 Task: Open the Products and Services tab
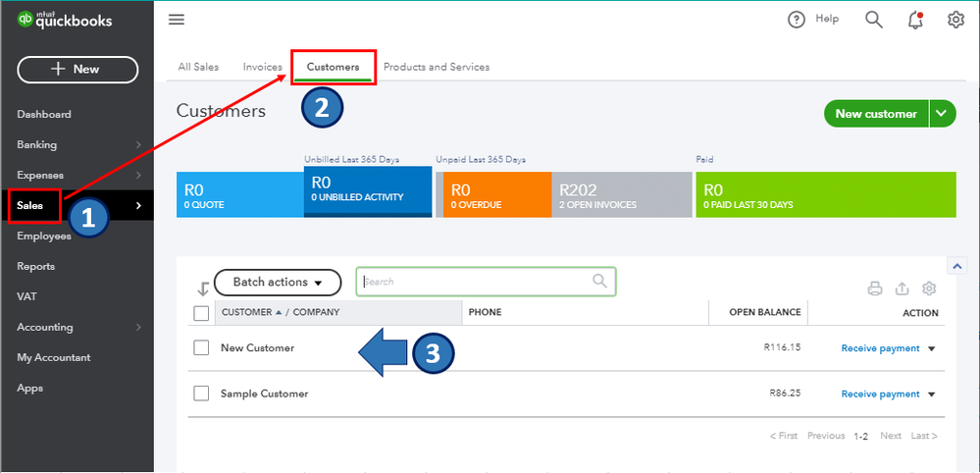(437, 66)
